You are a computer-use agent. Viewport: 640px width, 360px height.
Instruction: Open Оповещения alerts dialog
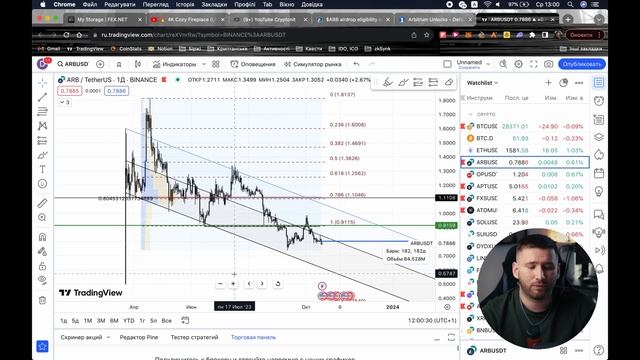point(253,64)
